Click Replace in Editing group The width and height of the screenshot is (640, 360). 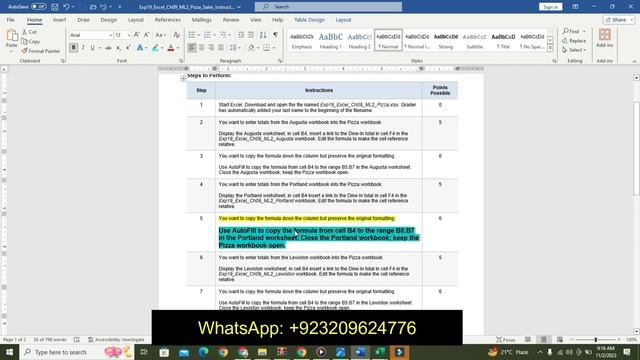click(574, 41)
